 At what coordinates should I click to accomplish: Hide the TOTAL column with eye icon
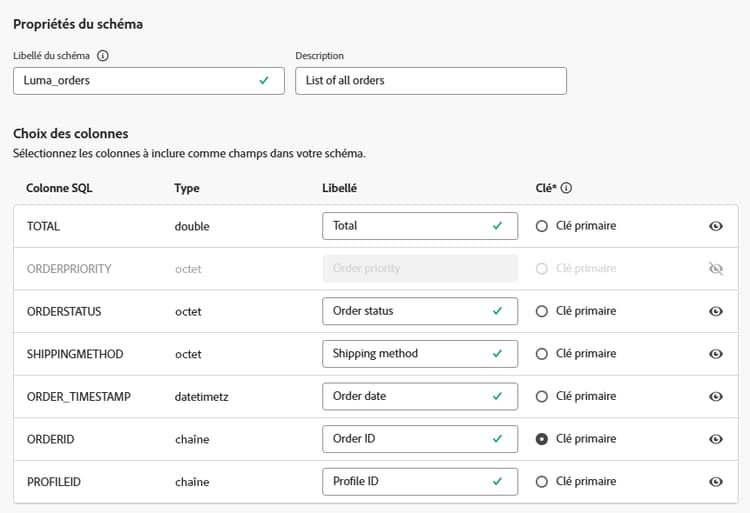tap(715, 226)
